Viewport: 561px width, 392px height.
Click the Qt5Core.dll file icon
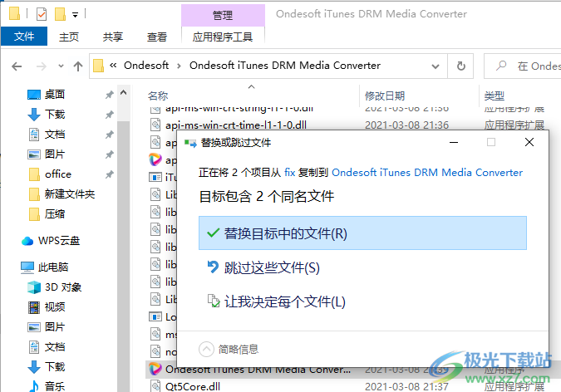point(155,386)
